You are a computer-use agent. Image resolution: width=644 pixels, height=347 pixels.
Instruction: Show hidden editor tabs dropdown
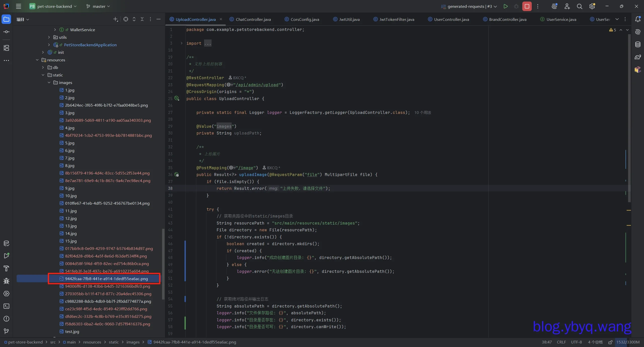coord(617,19)
